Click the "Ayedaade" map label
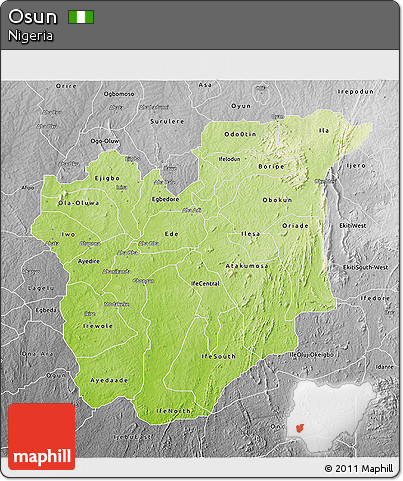The image size is (403, 481). 109,380
